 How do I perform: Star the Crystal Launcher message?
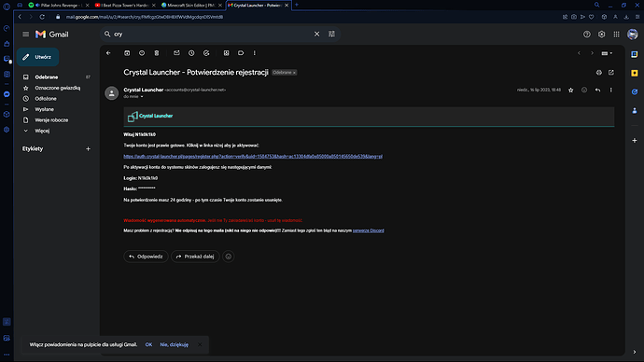tap(571, 90)
